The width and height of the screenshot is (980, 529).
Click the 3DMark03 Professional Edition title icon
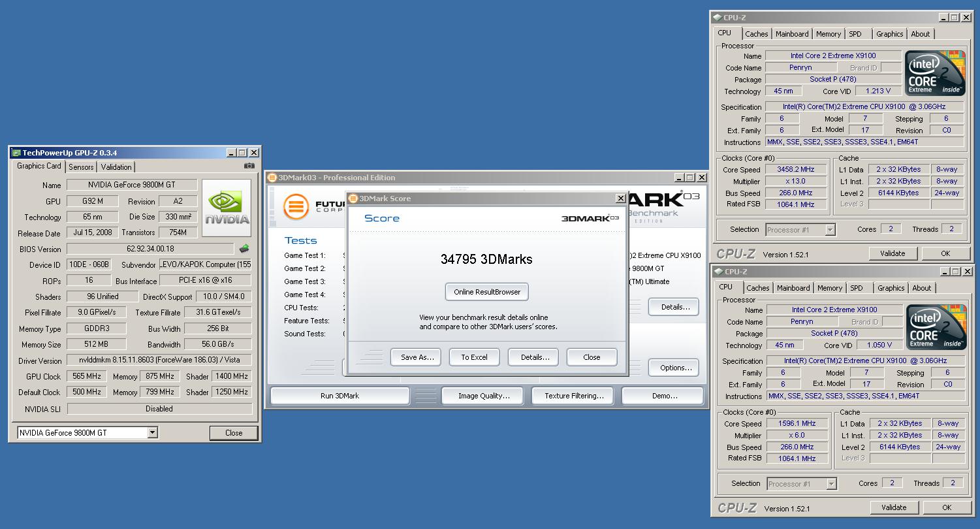tap(272, 178)
